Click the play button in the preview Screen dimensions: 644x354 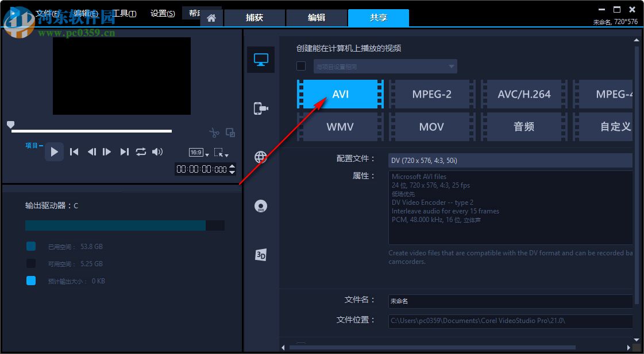pyautogui.click(x=54, y=151)
